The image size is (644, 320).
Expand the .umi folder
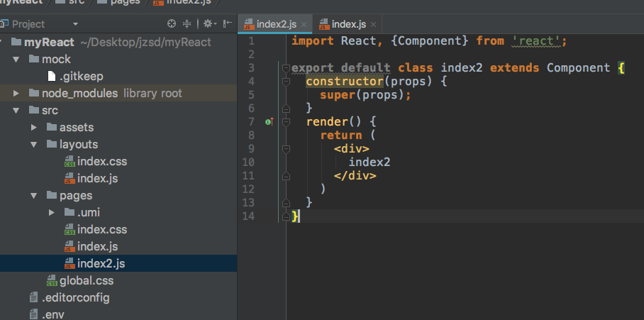pyautogui.click(x=51, y=212)
